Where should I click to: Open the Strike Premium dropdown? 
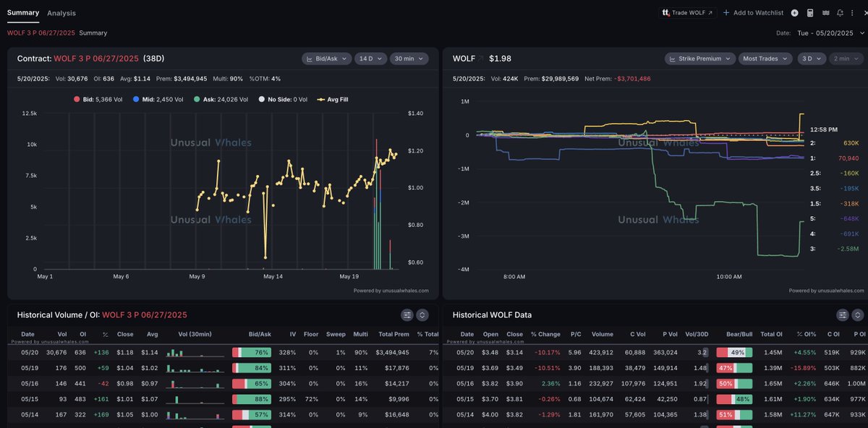click(700, 59)
